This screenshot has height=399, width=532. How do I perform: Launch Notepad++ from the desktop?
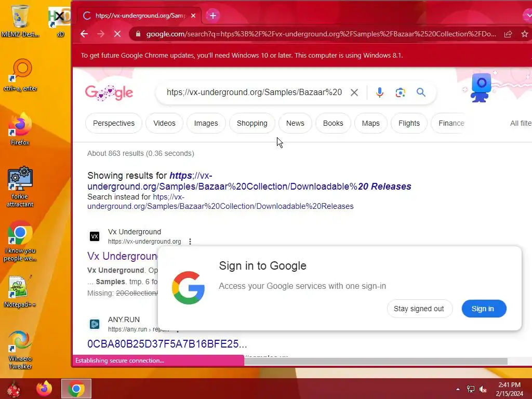[x=20, y=291]
